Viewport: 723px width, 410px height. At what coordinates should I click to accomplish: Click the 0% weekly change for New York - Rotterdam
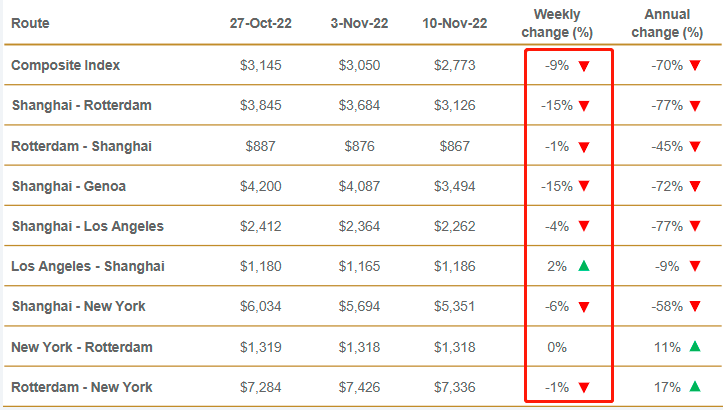tap(558, 346)
